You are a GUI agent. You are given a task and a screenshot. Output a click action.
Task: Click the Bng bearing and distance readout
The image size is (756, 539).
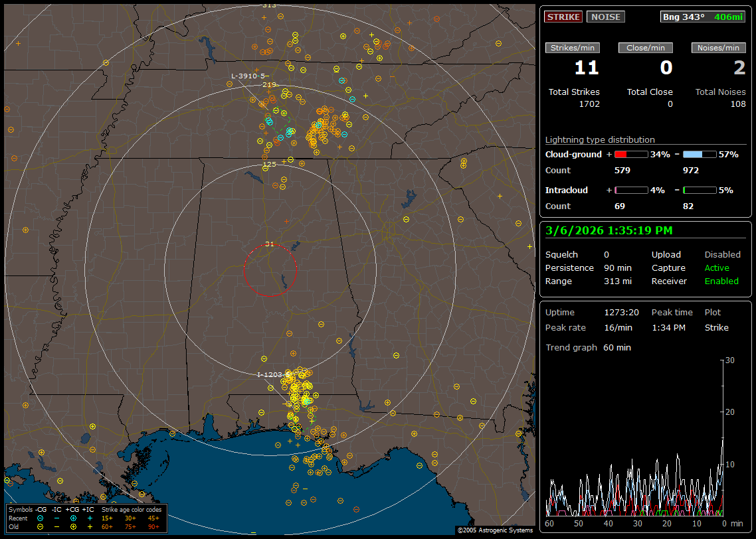pos(702,17)
